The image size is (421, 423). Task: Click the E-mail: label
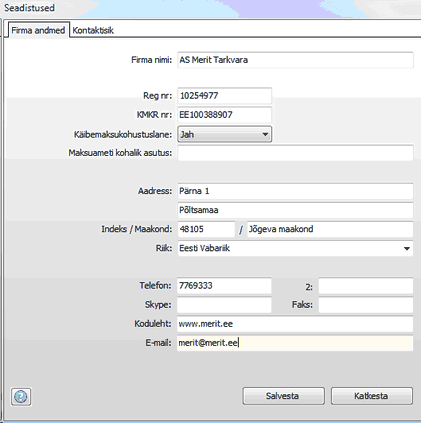158,343
